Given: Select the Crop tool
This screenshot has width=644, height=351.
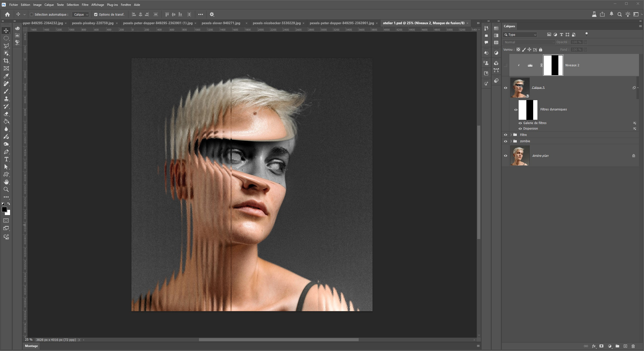Looking at the screenshot, I should coord(6,61).
